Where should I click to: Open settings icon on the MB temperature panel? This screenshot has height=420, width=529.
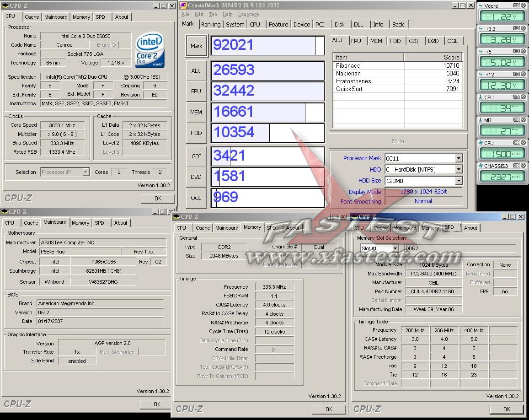(516, 120)
